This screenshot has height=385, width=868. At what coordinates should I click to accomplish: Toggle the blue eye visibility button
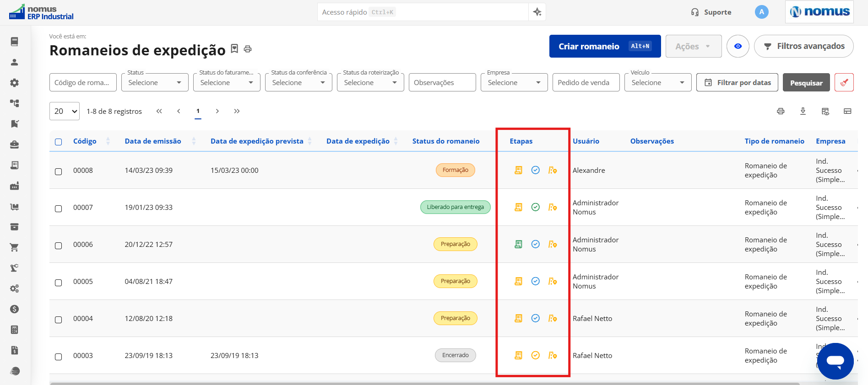click(x=738, y=46)
